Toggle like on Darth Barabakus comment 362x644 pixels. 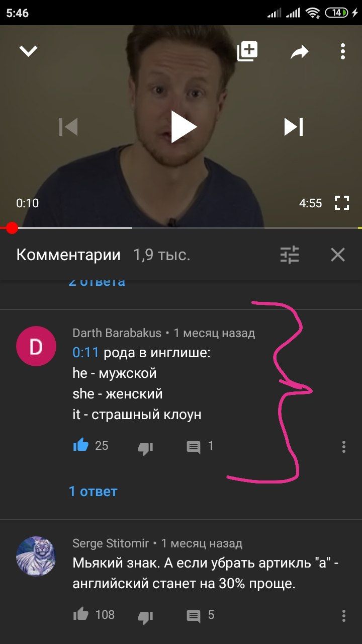coord(81,445)
